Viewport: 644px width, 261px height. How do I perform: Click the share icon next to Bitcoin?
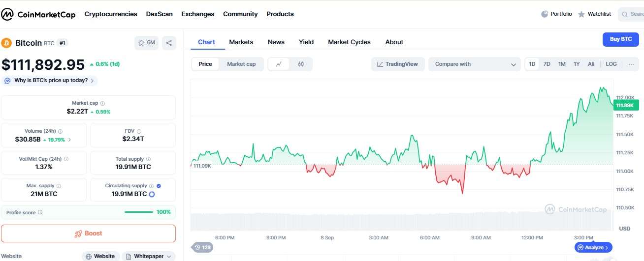169,43
